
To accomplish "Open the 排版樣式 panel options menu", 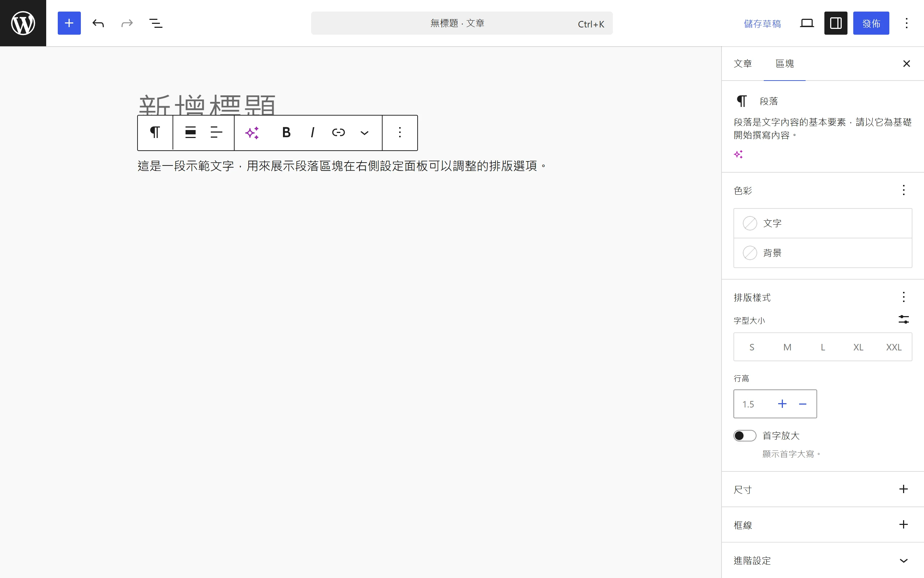I will pyautogui.click(x=903, y=297).
